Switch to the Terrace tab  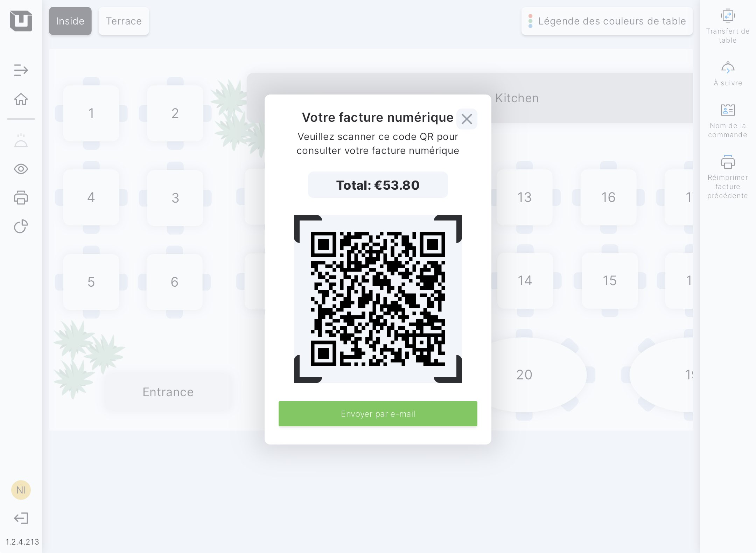coord(124,21)
